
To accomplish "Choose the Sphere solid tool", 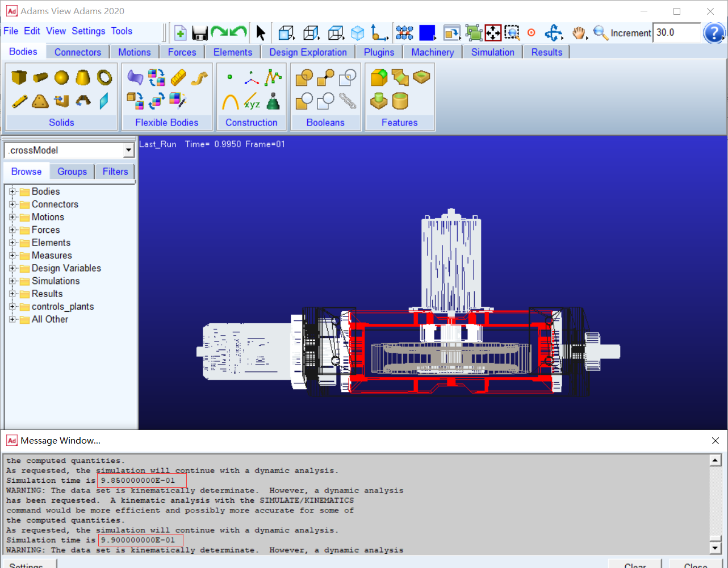I will pos(61,77).
